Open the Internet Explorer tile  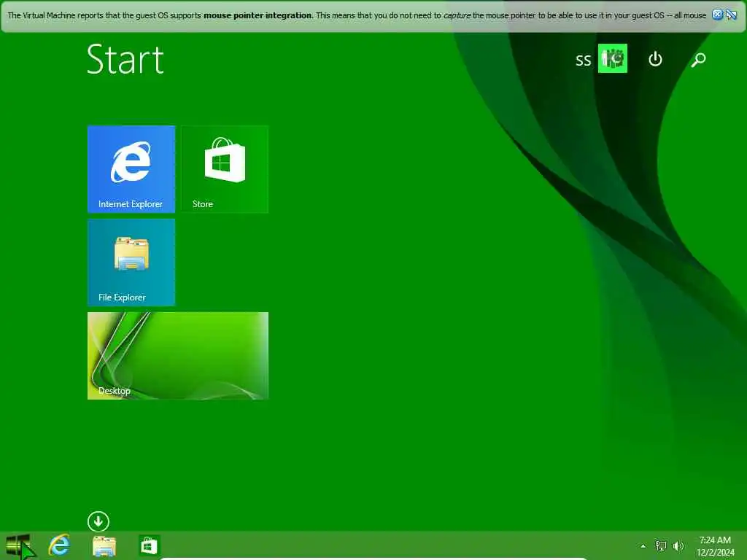131,169
